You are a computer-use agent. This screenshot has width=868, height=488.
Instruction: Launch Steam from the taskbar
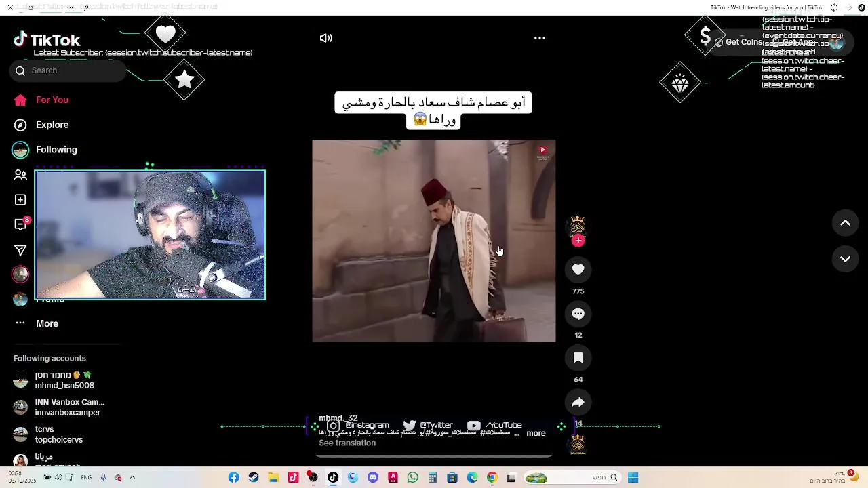254,477
